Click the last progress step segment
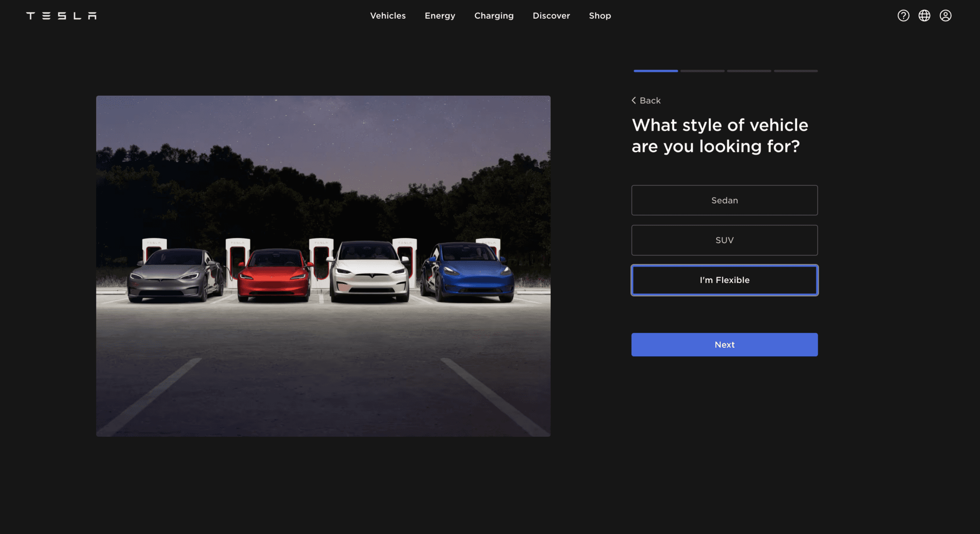This screenshot has height=534, width=980. point(795,71)
